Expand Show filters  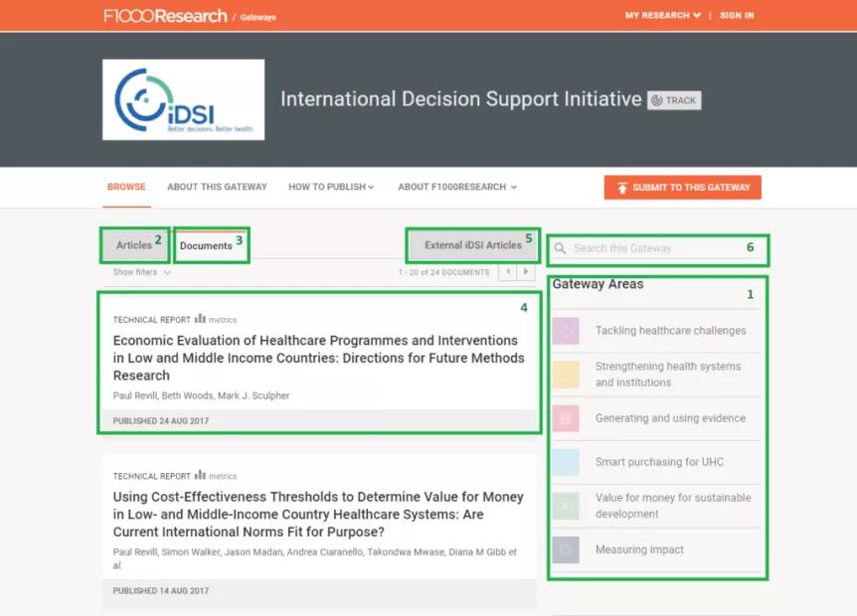pos(141,272)
